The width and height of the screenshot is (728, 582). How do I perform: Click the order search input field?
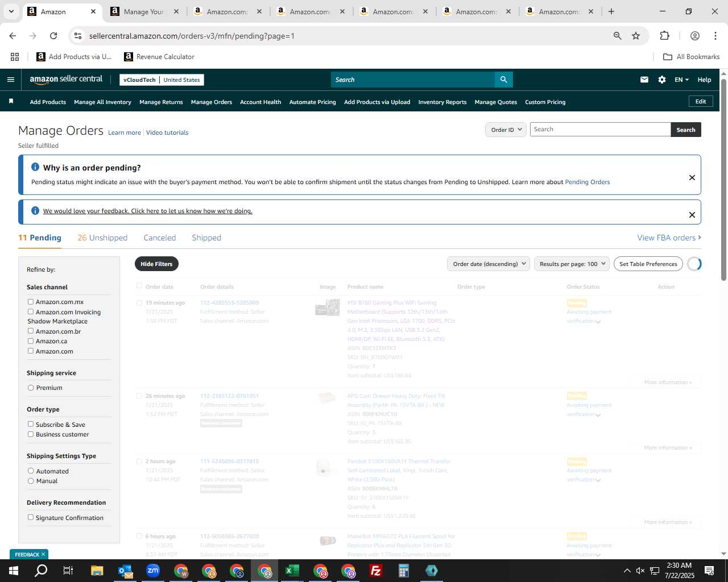click(601, 130)
